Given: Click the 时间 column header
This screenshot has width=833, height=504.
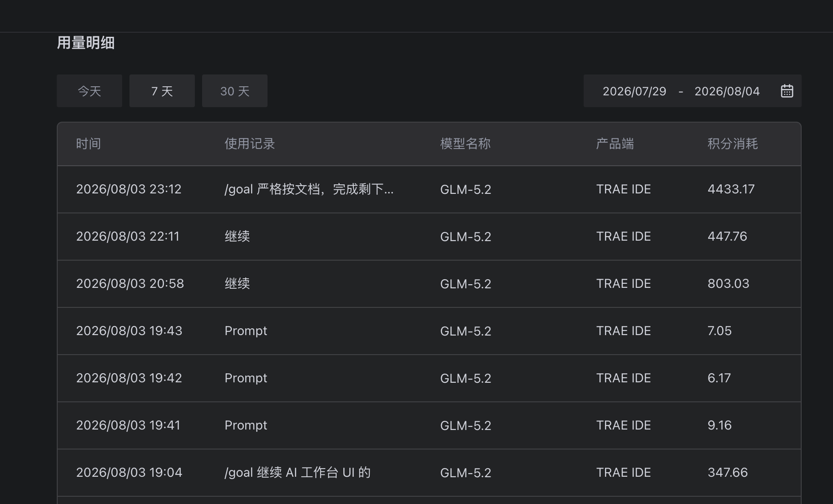Looking at the screenshot, I should tap(89, 144).
